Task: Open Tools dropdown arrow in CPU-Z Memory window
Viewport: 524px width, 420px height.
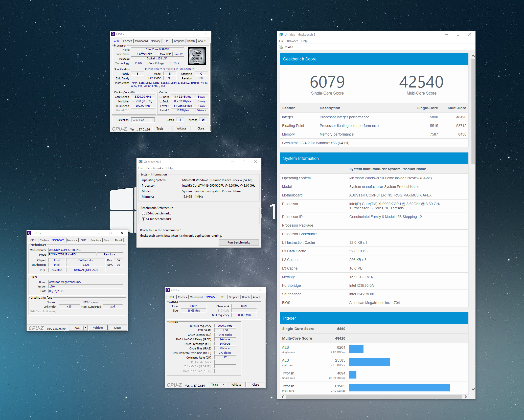Action: pos(224,385)
